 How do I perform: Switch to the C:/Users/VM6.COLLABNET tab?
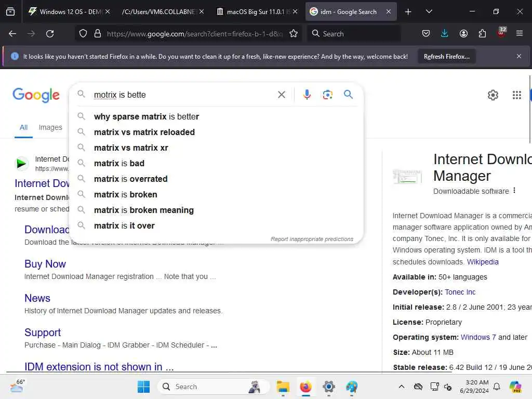coord(163,11)
